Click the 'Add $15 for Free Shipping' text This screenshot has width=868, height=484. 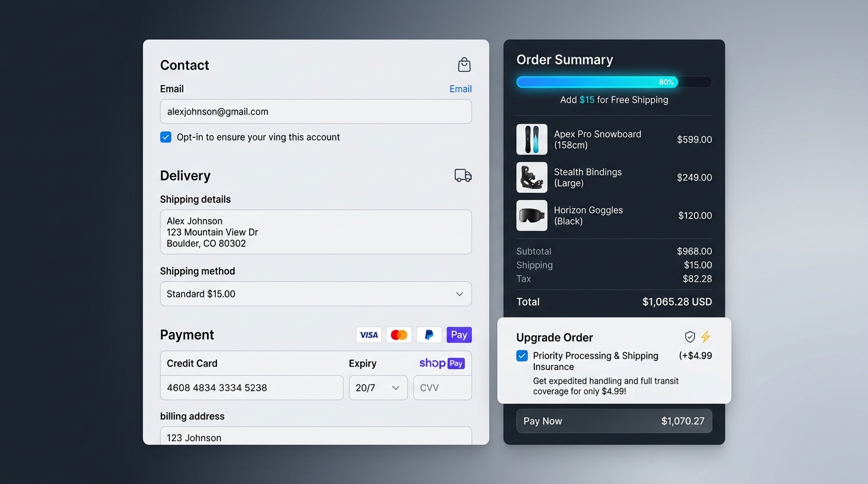pyautogui.click(x=614, y=100)
